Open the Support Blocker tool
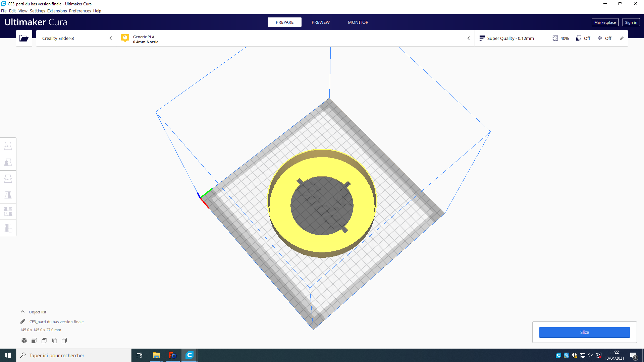 (x=8, y=228)
